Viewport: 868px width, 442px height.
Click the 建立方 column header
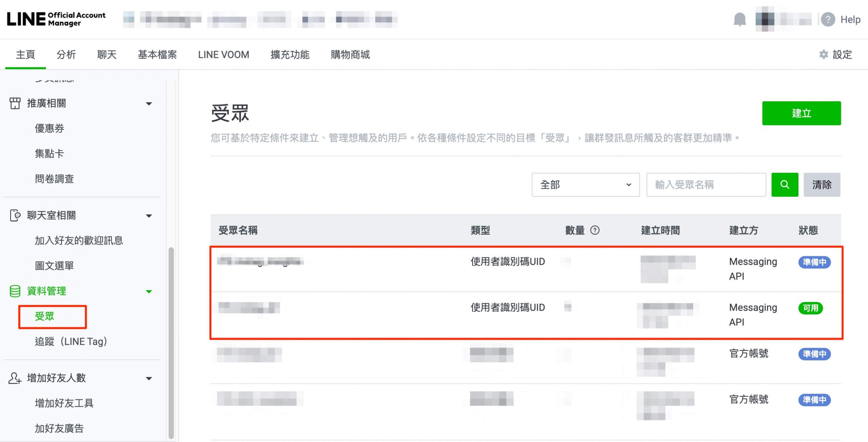[744, 230]
